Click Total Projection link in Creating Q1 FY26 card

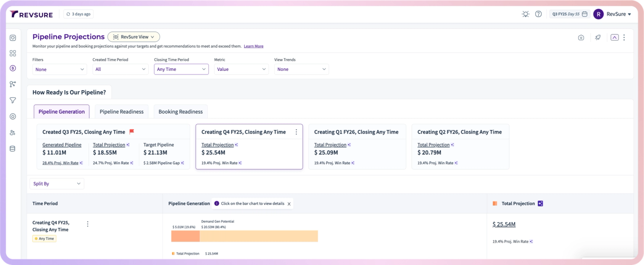pyautogui.click(x=330, y=144)
